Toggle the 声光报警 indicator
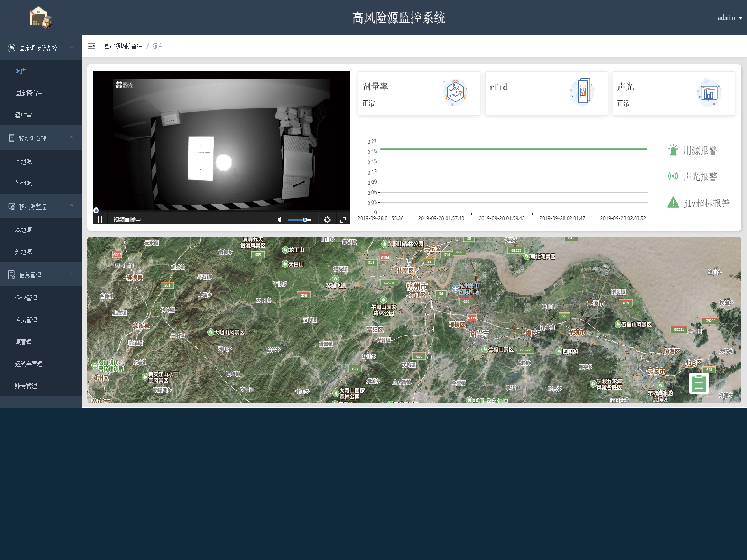This screenshot has height=560, width=747. point(673,176)
